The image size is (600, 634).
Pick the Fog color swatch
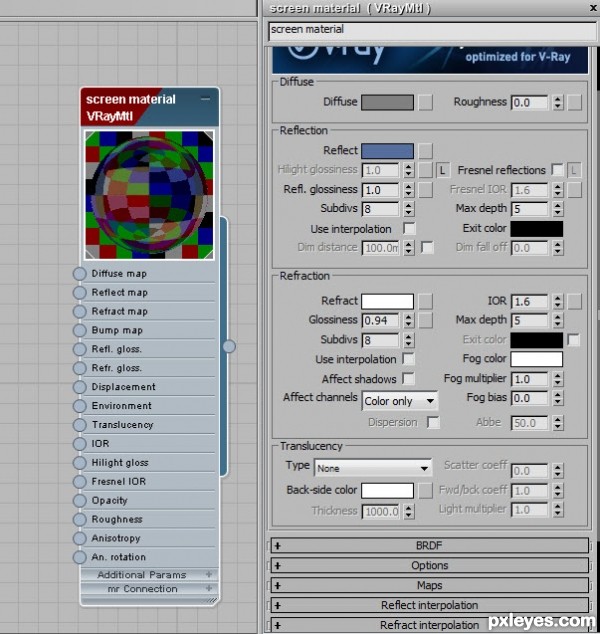[537, 359]
